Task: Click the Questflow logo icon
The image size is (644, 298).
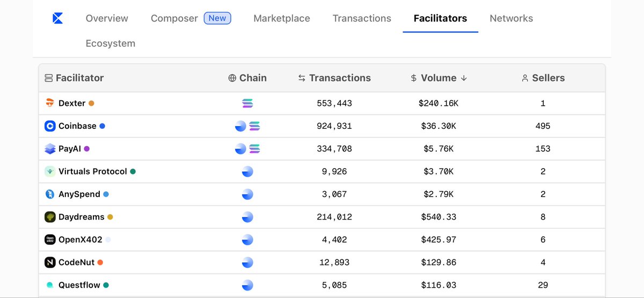Action: [x=50, y=285]
